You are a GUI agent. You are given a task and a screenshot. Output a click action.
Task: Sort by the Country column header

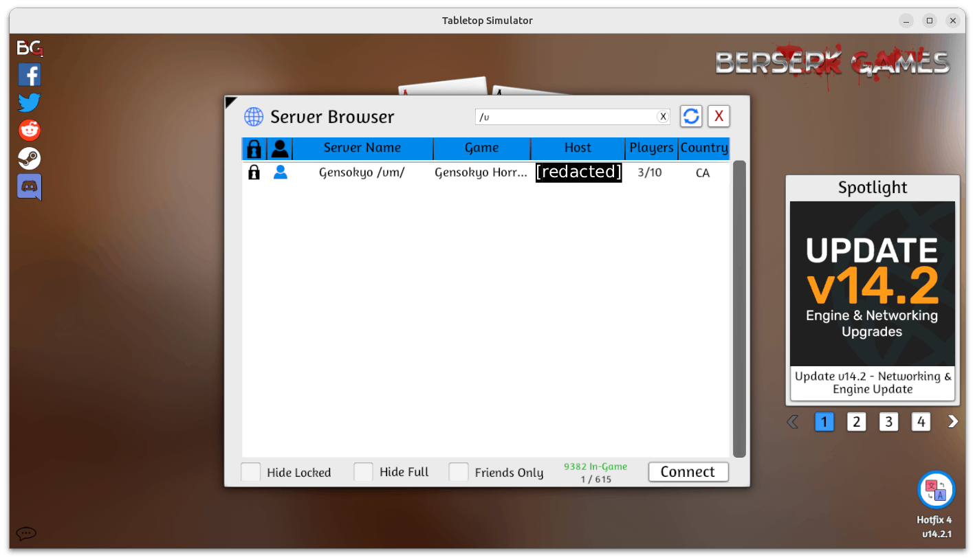point(704,148)
